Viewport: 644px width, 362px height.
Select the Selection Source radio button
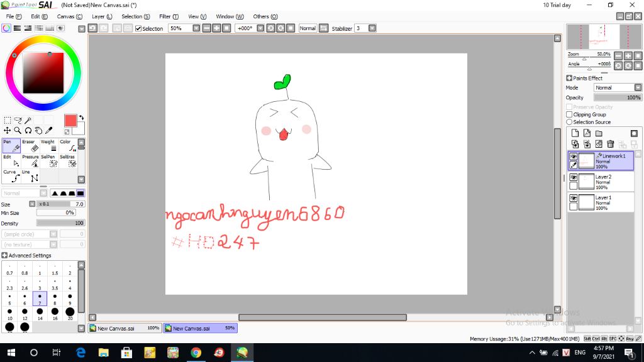[569, 122]
